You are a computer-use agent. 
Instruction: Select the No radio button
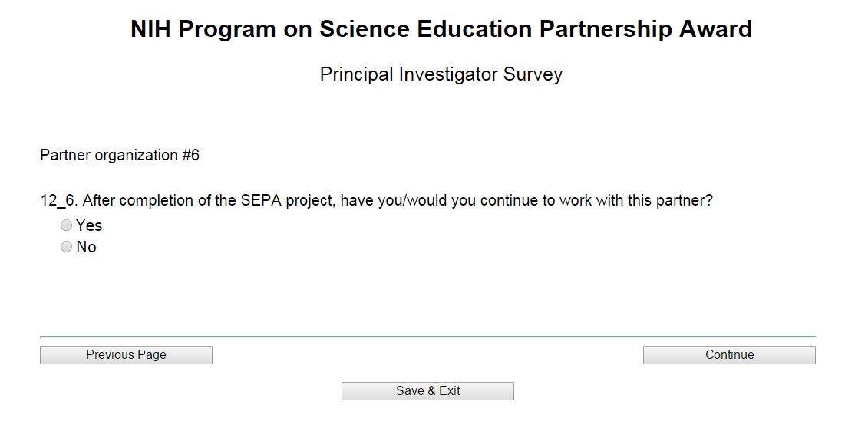67,247
